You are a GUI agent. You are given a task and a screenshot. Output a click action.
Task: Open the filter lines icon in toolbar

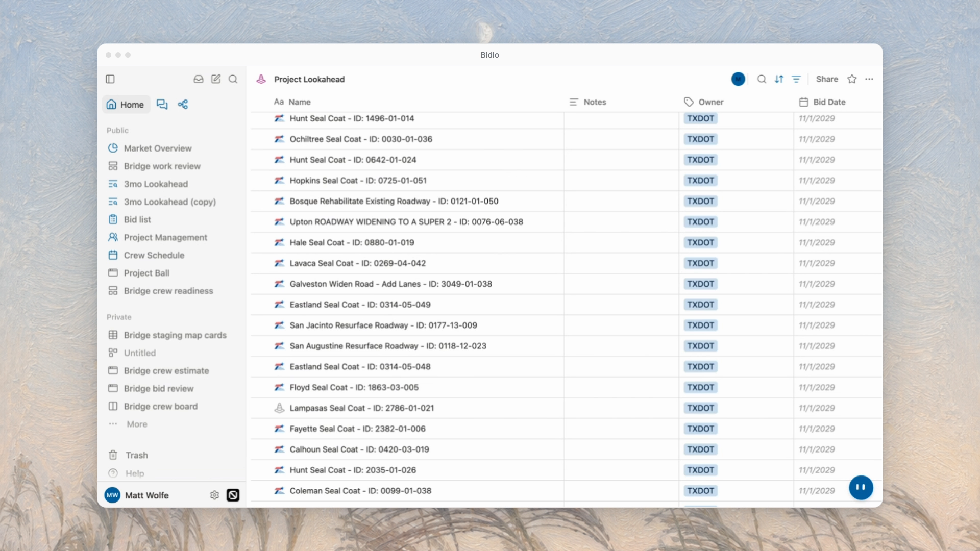click(796, 79)
